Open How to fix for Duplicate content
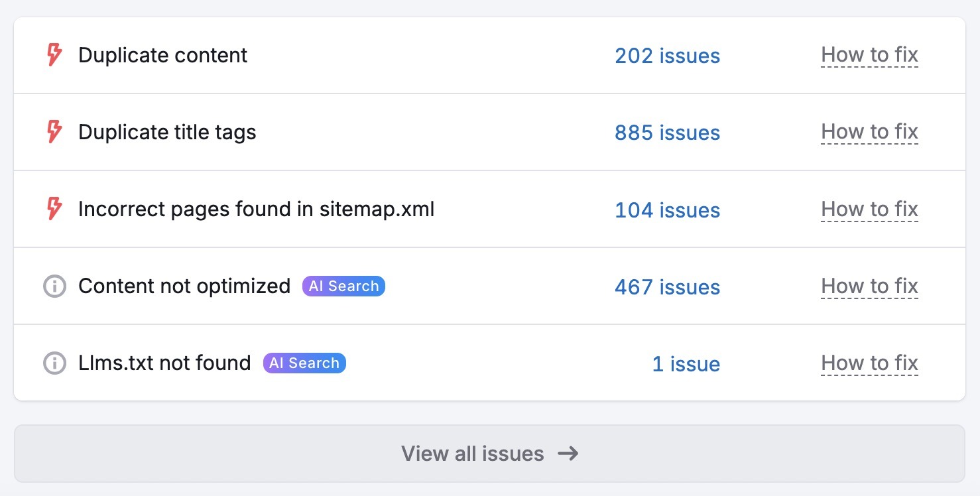 [869, 55]
